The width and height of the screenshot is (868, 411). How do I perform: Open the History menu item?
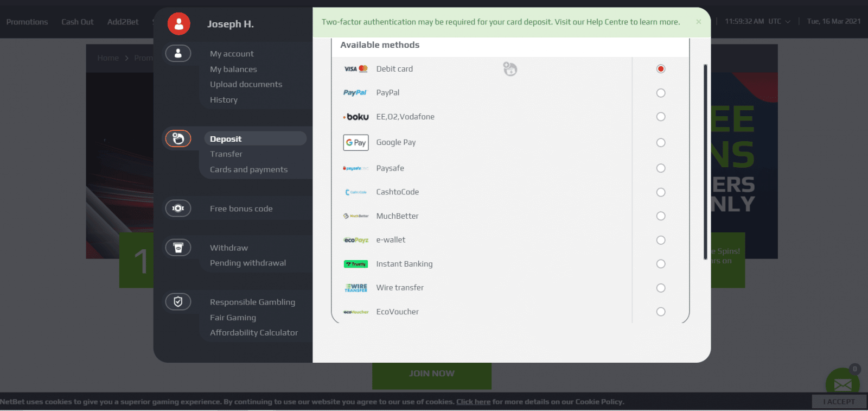[224, 100]
